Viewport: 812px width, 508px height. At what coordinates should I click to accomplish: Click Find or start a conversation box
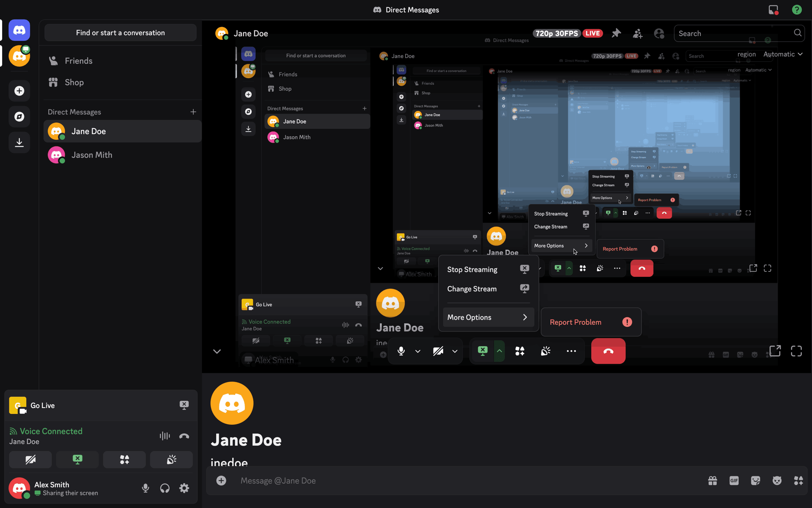pyautogui.click(x=121, y=33)
